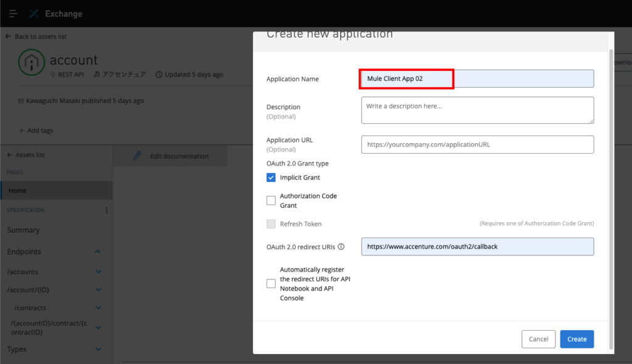The width and height of the screenshot is (632, 364).
Task: Expand the /accounts endpoint chevron
Action: click(x=98, y=272)
